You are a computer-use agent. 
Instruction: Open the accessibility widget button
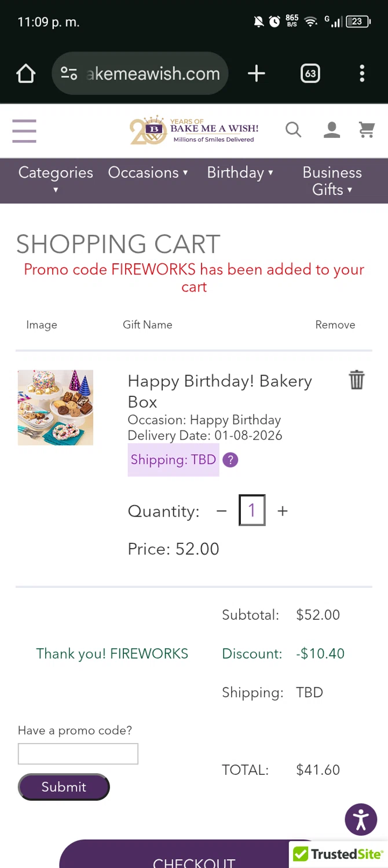pyautogui.click(x=361, y=819)
